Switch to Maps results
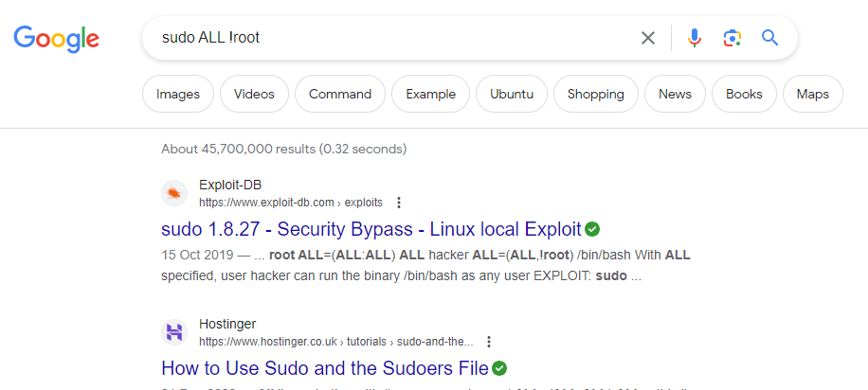The width and height of the screenshot is (868, 390). 813,94
